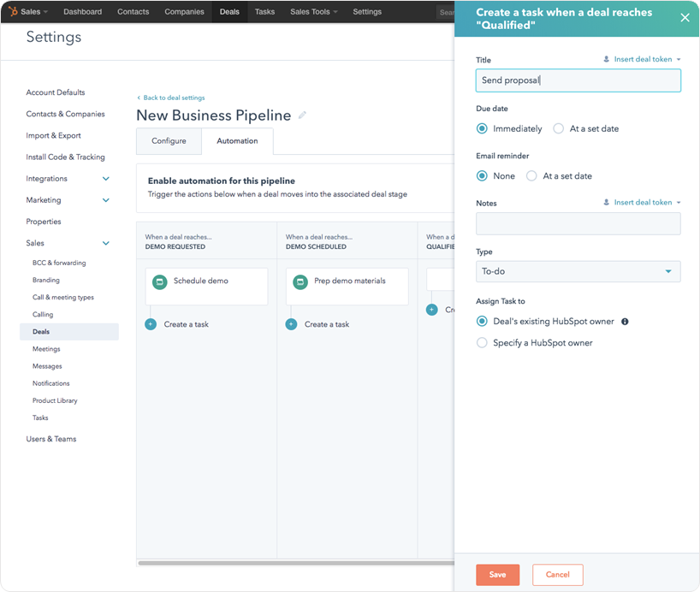700x592 pixels.
Task: Open Messages settings
Action: pos(47,366)
